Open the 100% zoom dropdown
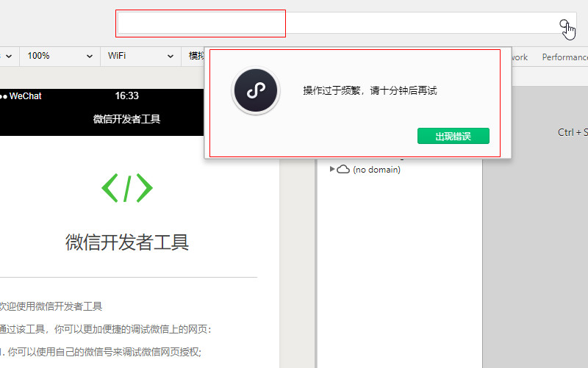Screen dimensions: 588x368 click(x=60, y=57)
